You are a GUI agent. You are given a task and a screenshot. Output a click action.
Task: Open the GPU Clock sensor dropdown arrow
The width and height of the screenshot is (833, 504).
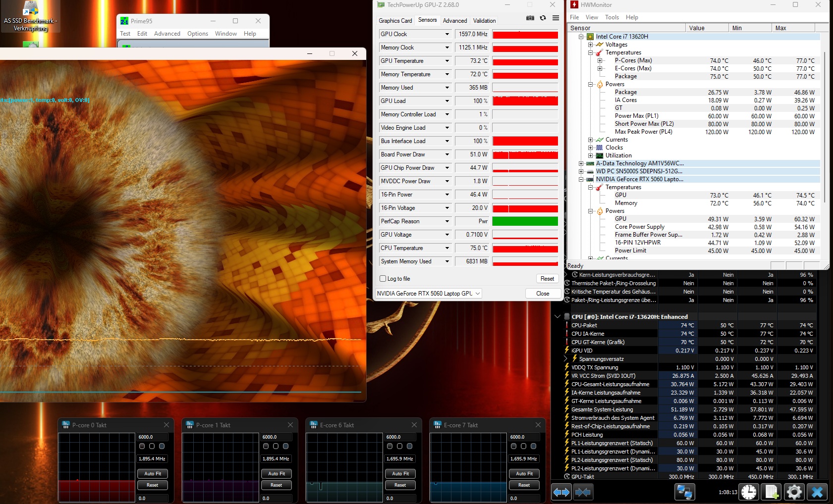(x=447, y=34)
